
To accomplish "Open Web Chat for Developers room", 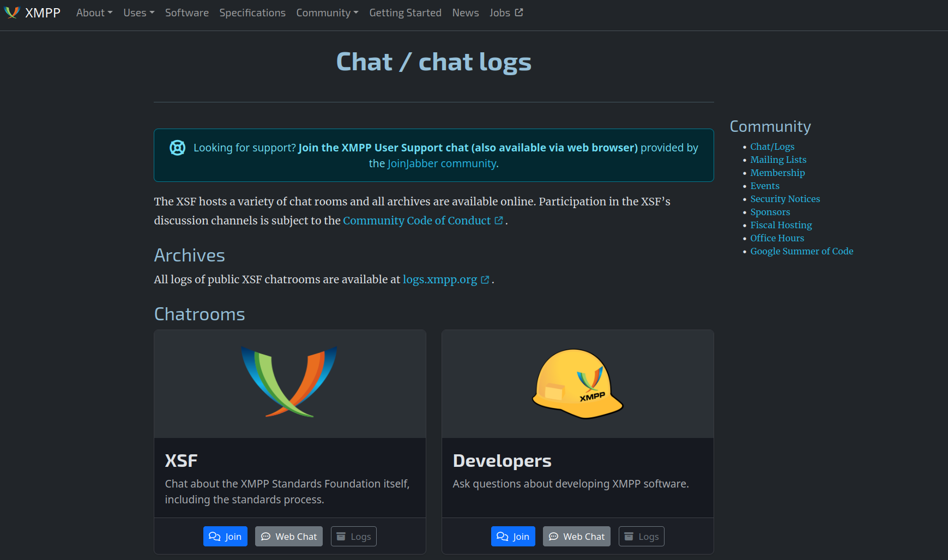I will (577, 537).
